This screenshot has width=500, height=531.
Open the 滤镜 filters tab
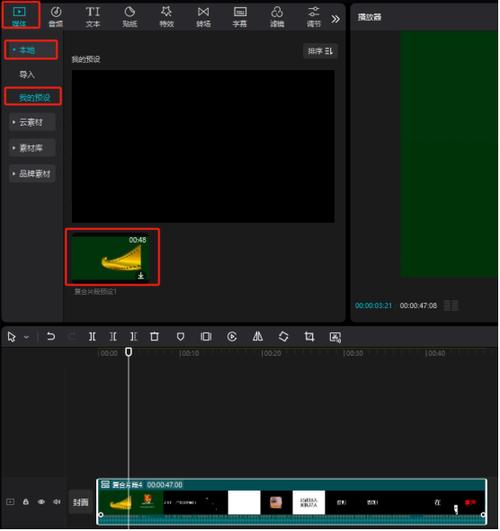[x=277, y=16]
